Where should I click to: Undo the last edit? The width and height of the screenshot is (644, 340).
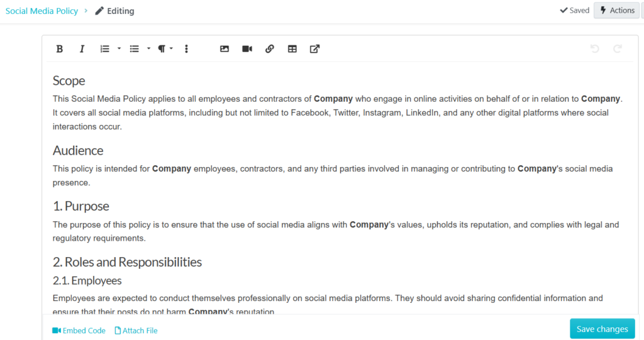tap(595, 49)
